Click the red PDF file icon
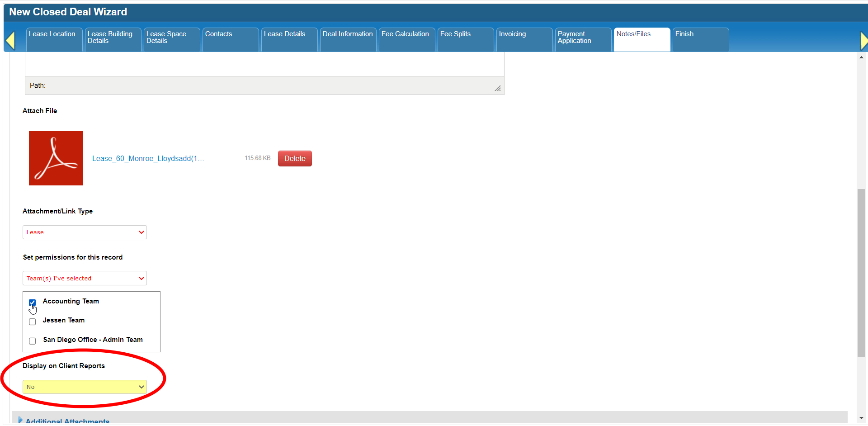Viewport: 868px width, 426px height. (56, 158)
